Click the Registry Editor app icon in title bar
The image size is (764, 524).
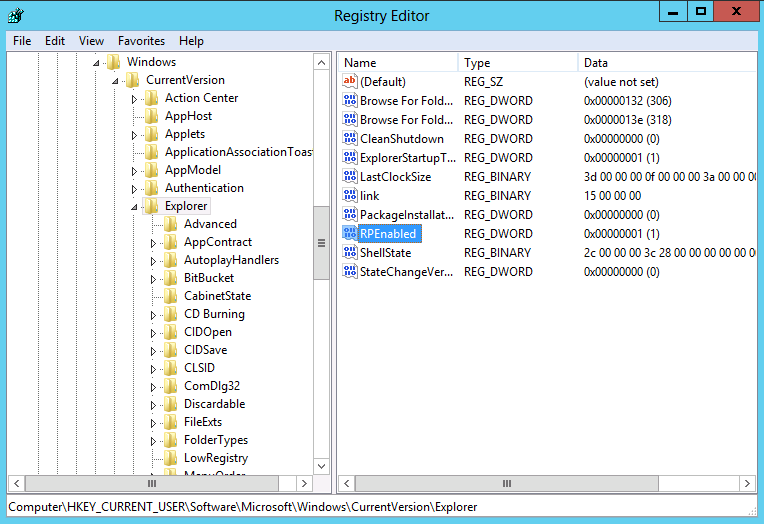point(16,16)
